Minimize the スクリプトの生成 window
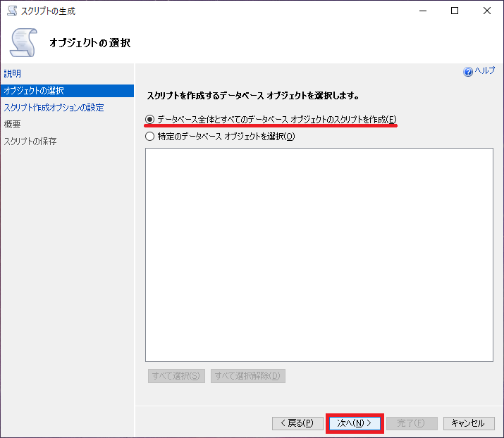The image size is (504, 438). point(422,11)
